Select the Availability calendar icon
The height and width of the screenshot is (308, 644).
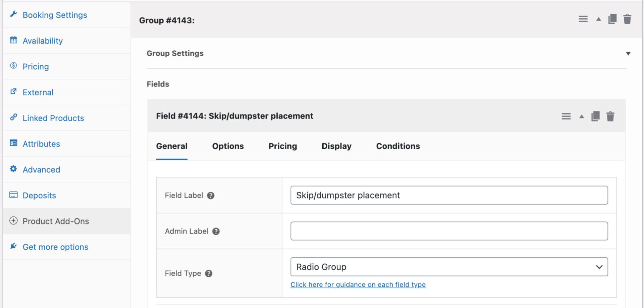click(13, 40)
